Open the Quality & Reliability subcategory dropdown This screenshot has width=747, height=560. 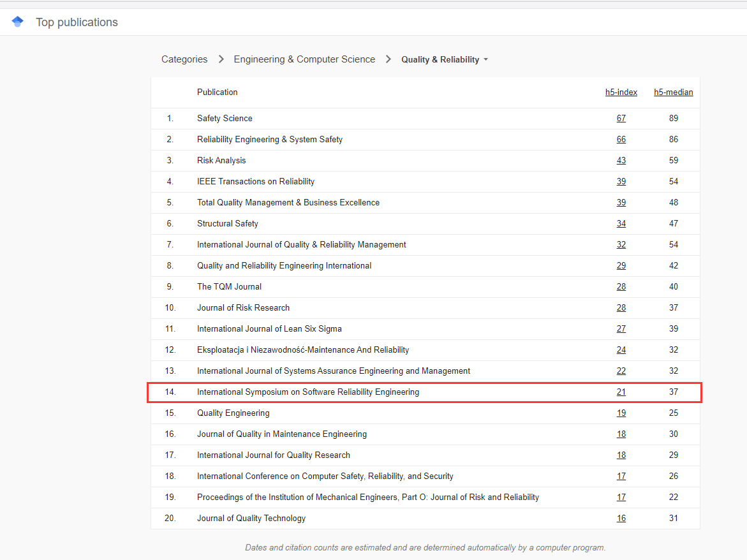445,59
